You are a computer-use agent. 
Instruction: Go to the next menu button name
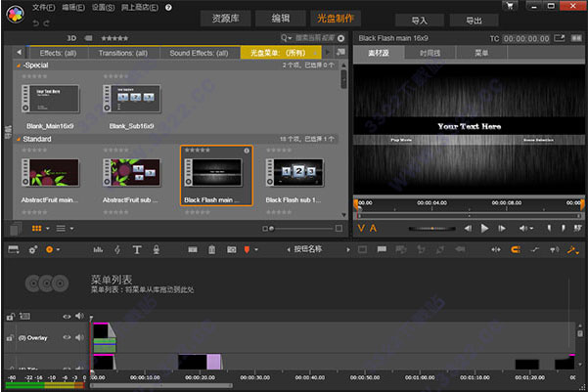pyautogui.click(x=348, y=249)
